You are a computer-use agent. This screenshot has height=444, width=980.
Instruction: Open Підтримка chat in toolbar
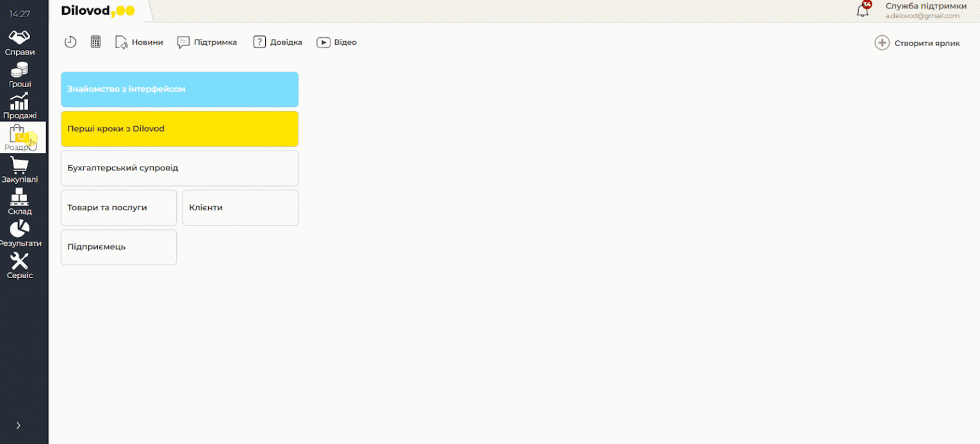click(207, 42)
